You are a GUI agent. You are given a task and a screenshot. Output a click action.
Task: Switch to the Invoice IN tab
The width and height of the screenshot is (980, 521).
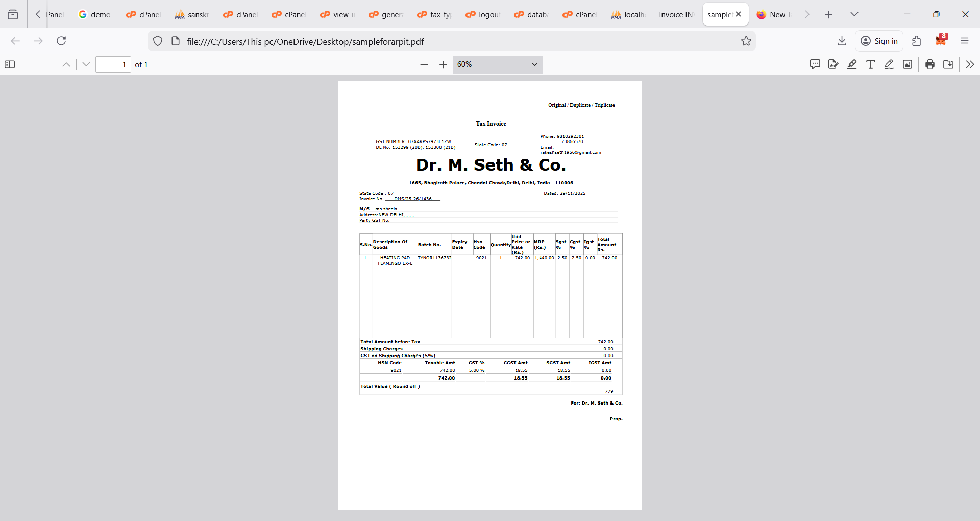(676, 14)
